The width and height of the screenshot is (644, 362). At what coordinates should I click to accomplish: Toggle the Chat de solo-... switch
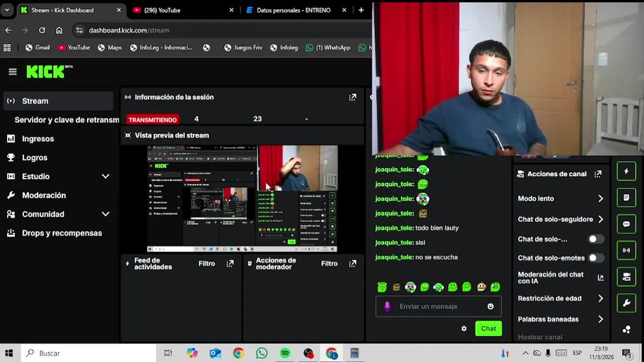[596, 239]
